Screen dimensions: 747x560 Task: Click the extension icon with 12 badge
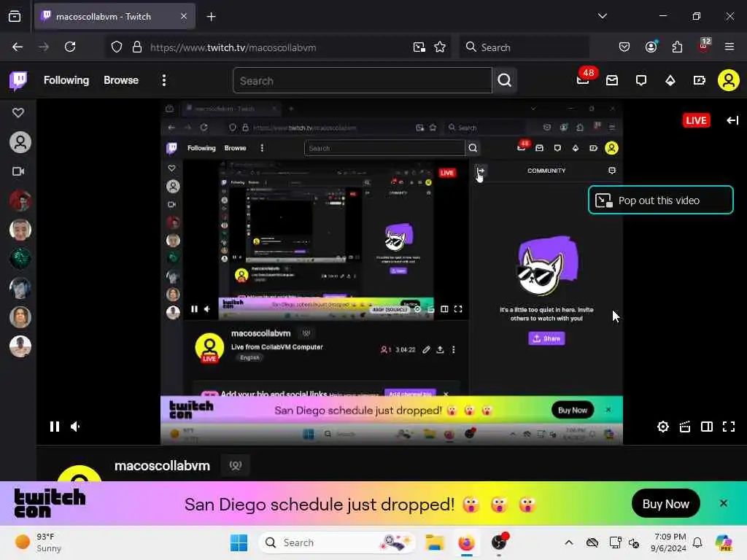coord(704,46)
